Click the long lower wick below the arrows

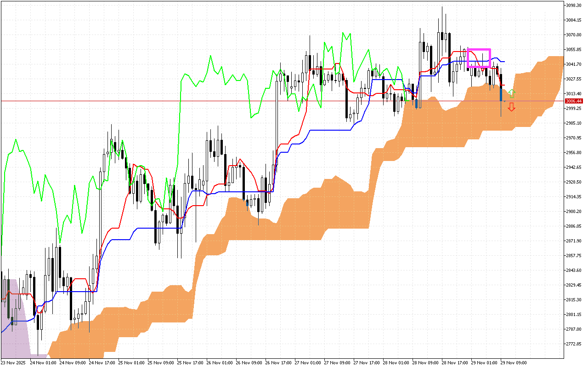click(501, 113)
